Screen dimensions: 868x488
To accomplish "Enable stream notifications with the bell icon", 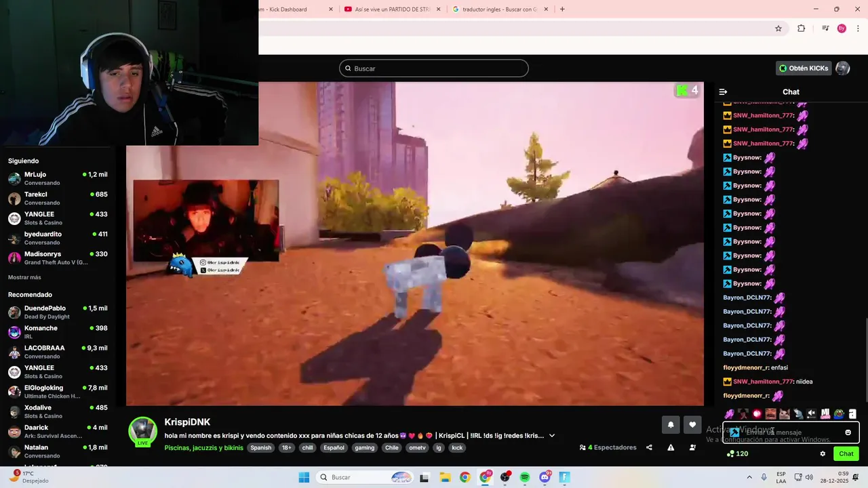I will pyautogui.click(x=671, y=425).
